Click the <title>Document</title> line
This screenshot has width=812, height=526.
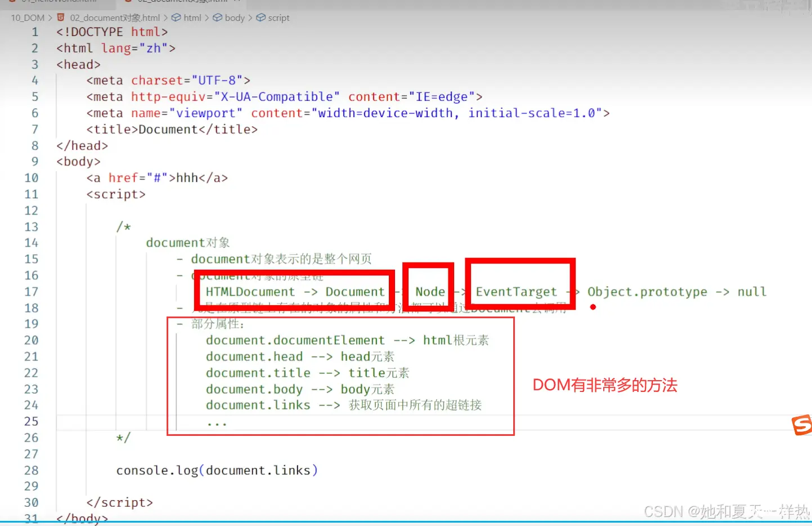pyautogui.click(x=172, y=130)
